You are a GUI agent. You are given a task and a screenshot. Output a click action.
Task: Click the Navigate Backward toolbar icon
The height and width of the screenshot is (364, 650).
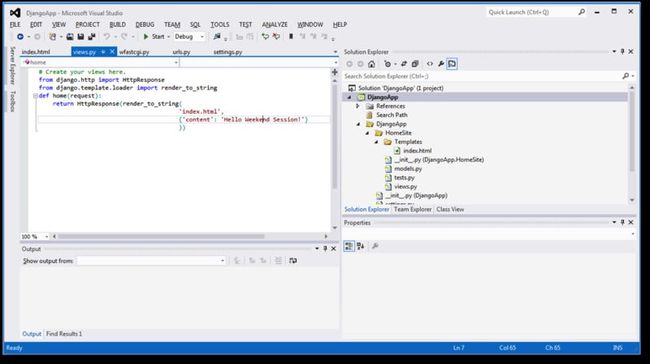[x=20, y=37]
